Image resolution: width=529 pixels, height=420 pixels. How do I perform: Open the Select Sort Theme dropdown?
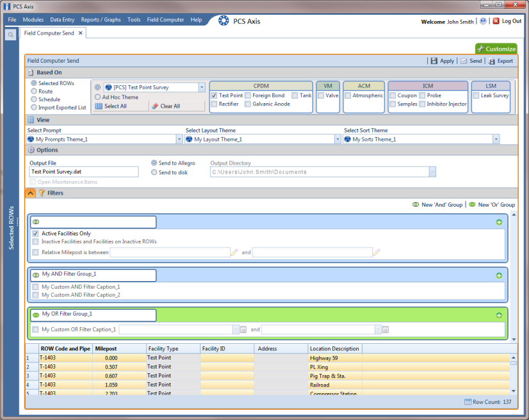pos(496,140)
